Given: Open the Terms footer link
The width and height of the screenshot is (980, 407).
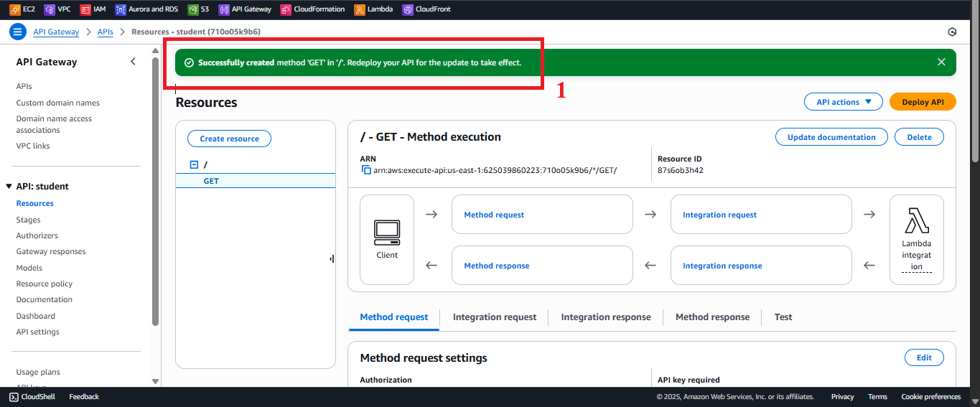Looking at the screenshot, I should [x=877, y=396].
